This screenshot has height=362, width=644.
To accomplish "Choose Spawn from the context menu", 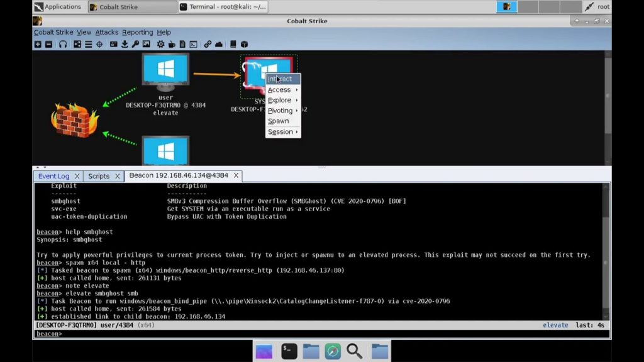I will click(283, 121).
